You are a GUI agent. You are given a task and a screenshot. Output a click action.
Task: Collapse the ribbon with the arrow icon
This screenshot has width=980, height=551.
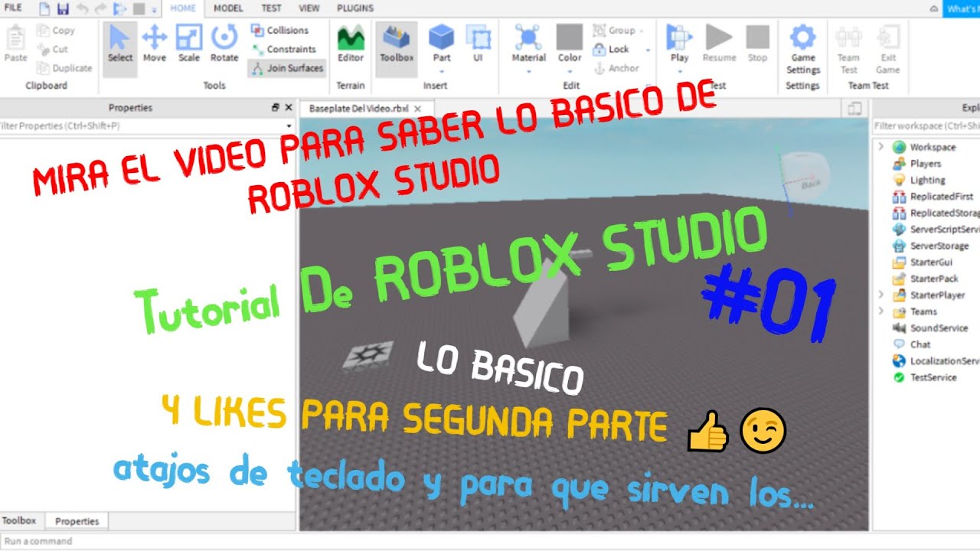coord(933,9)
